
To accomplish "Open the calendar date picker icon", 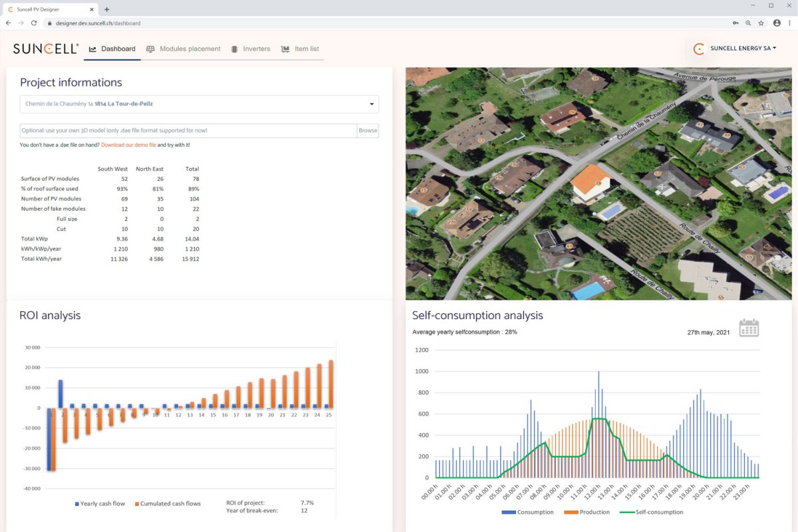I will pyautogui.click(x=749, y=328).
